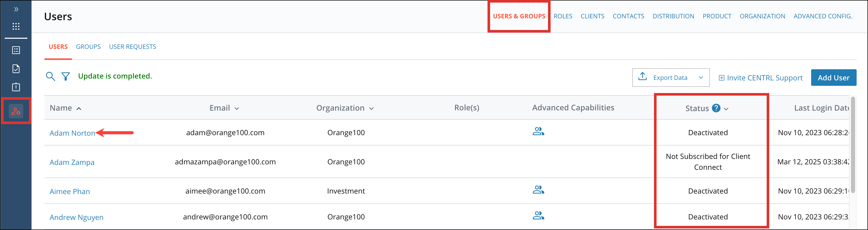Switch to the Clients tab

592,16
